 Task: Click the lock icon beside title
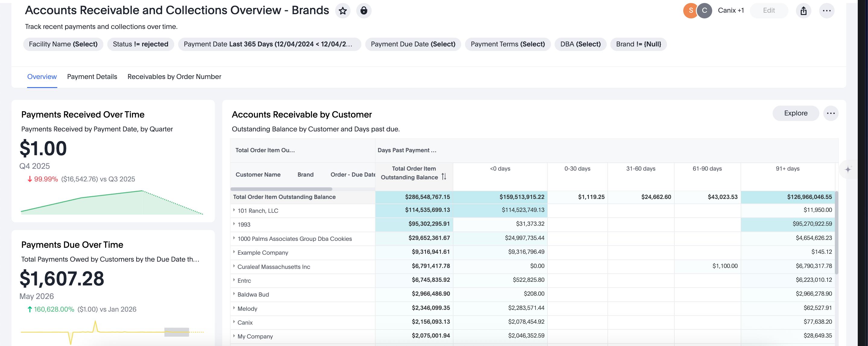click(363, 11)
